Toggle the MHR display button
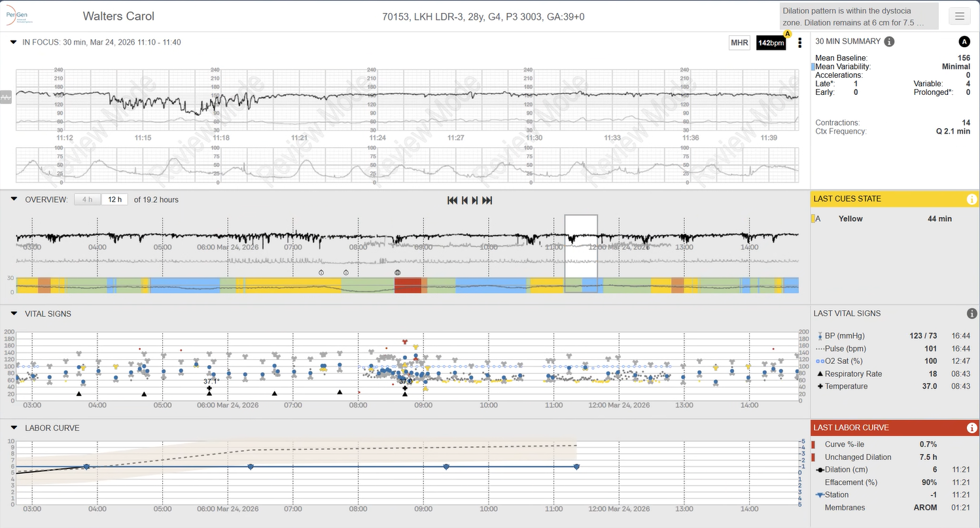This screenshot has height=528, width=980. click(x=739, y=43)
